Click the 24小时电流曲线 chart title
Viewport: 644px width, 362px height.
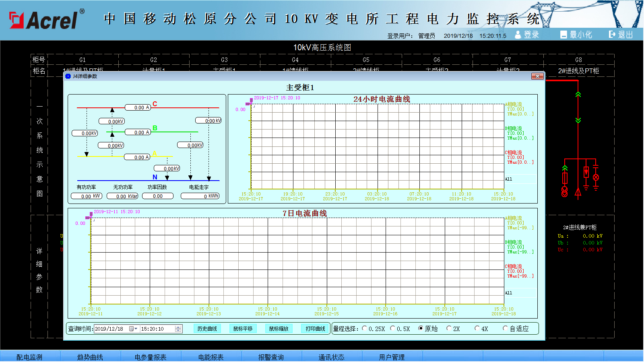382,99
